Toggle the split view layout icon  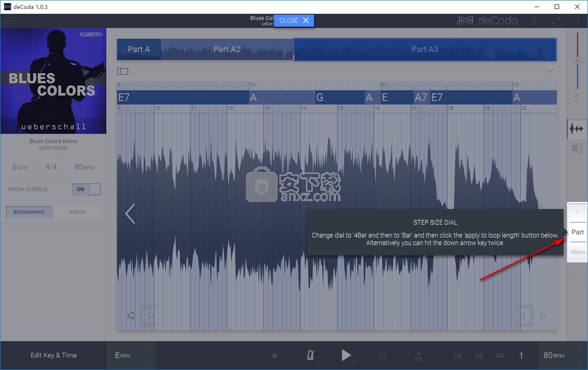[123, 71]
